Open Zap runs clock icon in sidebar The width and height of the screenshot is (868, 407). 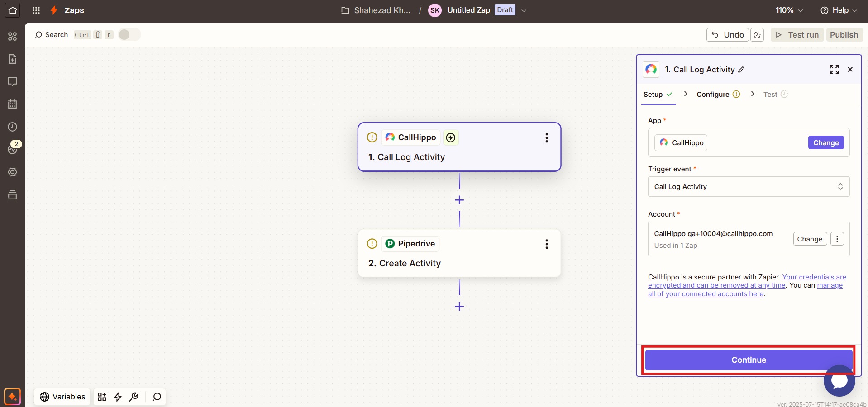tap(12, 127)
